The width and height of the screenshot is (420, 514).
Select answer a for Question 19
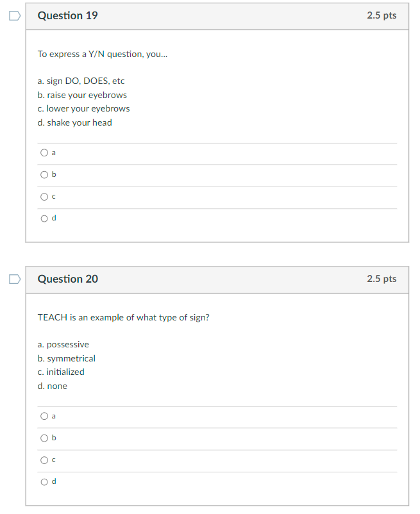coord(44,153)
